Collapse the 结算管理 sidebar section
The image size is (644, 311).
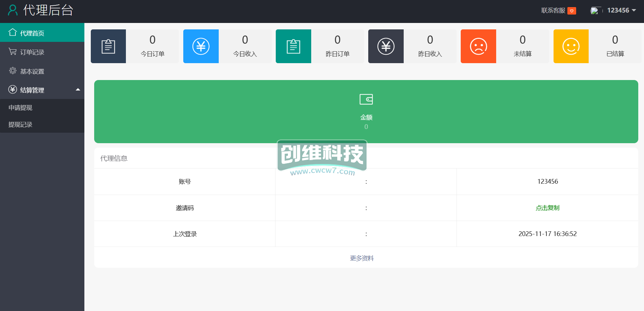32,90
